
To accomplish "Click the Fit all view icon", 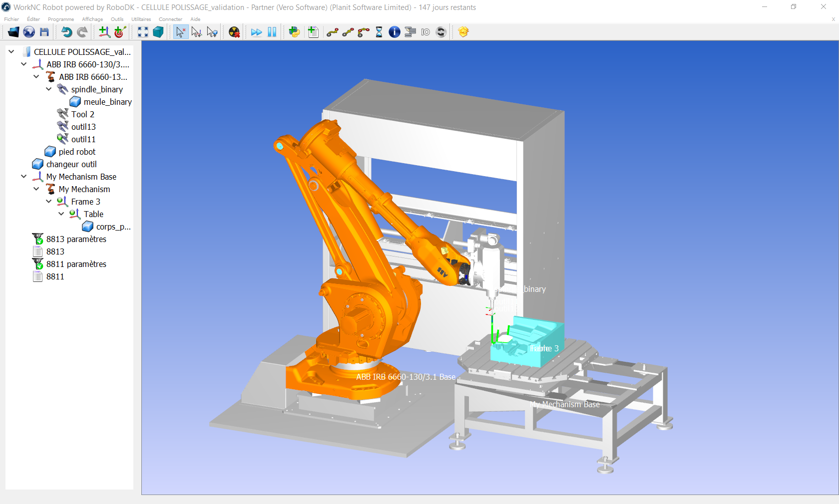I will coord(143,32).
